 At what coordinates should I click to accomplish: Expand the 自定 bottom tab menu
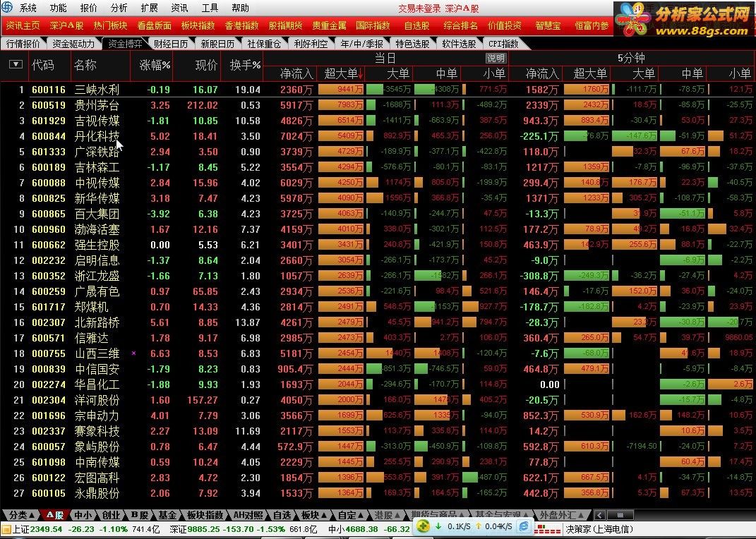(x=351, y=515)
